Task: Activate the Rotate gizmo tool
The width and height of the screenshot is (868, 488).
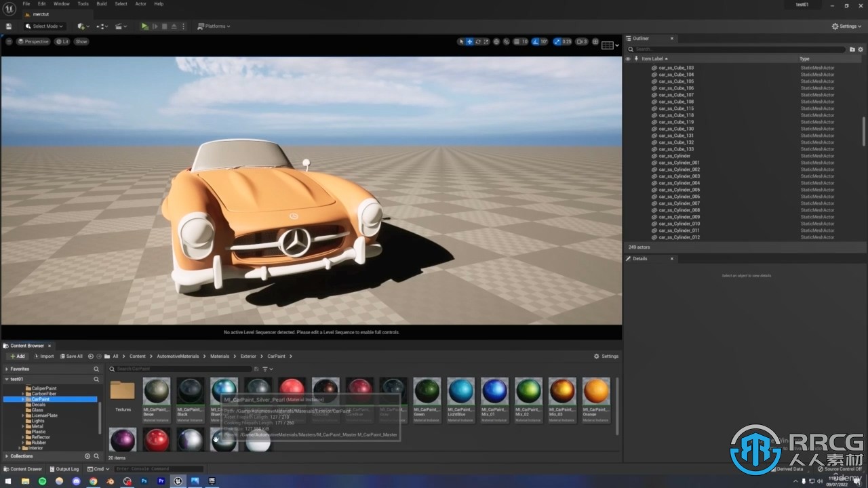Action: coord(478,41)
